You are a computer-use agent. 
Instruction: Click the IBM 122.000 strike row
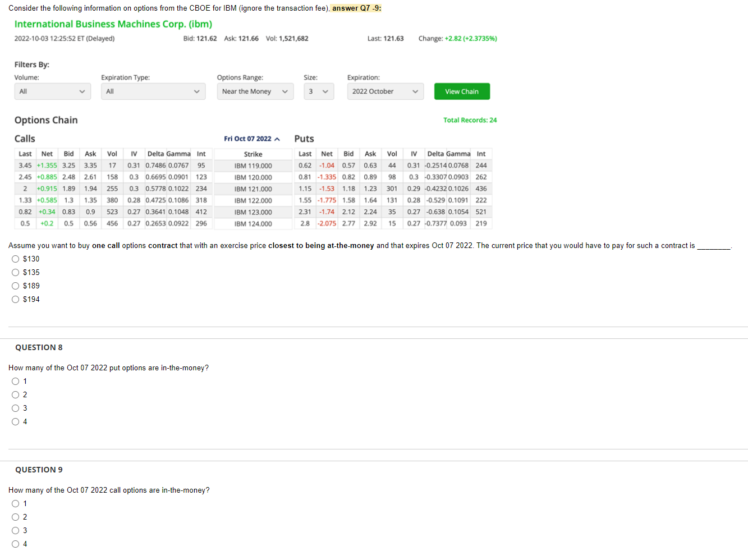click(253, 200)
